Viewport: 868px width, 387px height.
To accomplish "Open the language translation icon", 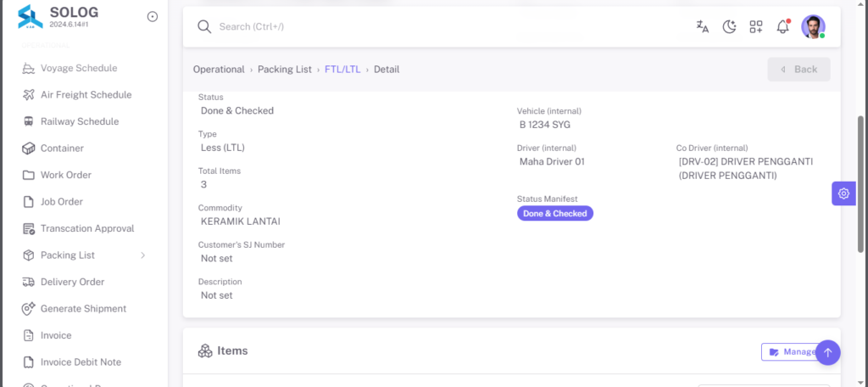I will coord(703,26).
